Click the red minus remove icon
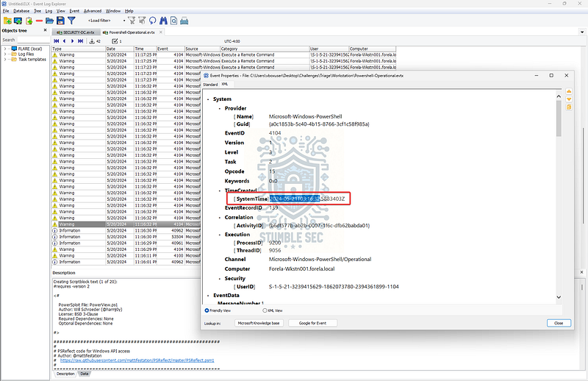The width and height of the screenshot is (588, 381). point(39,21)
